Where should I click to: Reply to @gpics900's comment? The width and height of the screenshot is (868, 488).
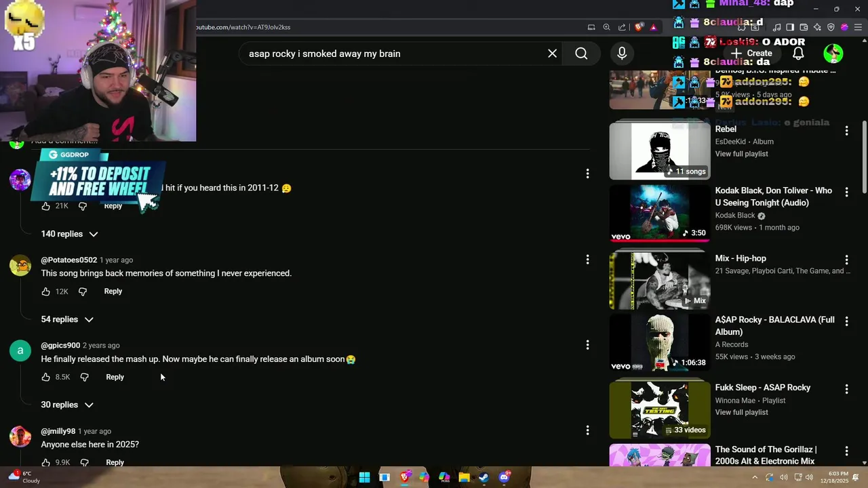pyautogui.click(x=115, y=377)
